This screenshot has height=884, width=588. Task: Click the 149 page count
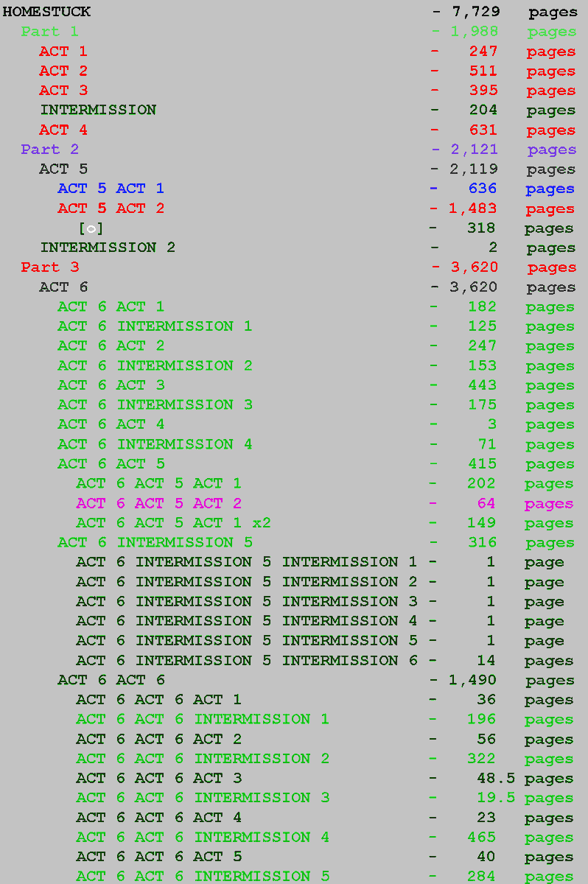point(482,523)
